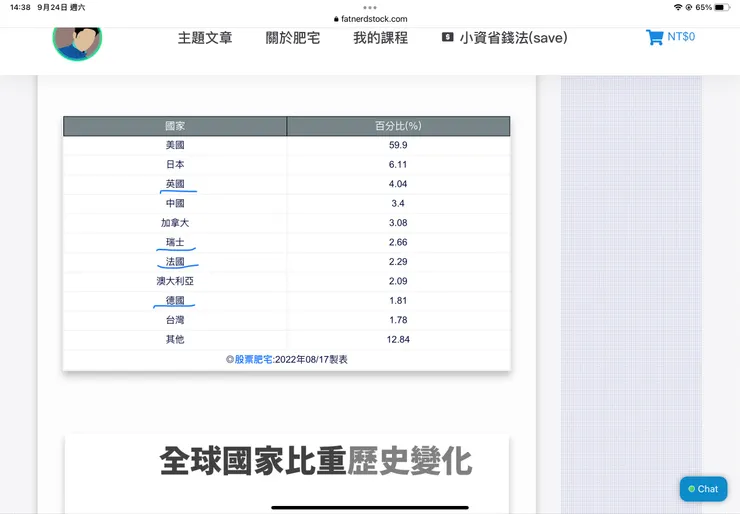This screenshot has width=740, height=514.
Task: Select the 法國 table cell
Action: 175,262
